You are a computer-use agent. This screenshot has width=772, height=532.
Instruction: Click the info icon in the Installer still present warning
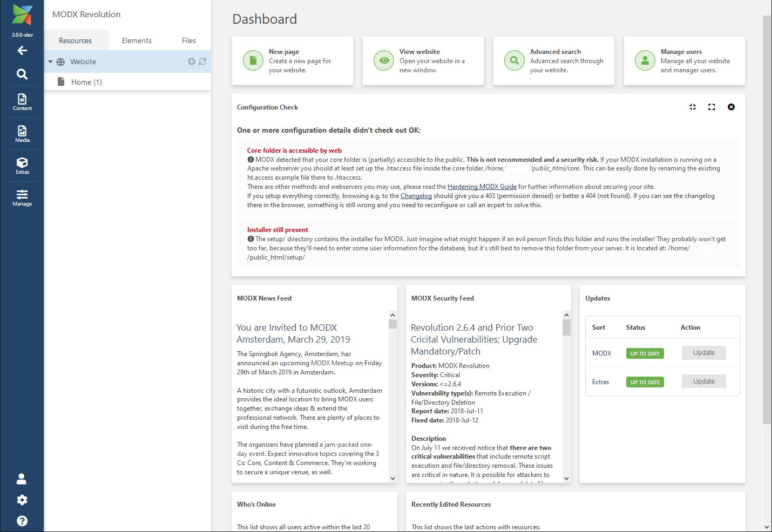pos(250,239)
